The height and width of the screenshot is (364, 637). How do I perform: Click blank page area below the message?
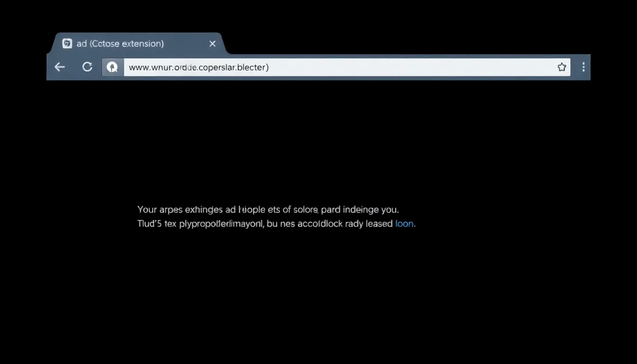click(x=318, y=294)
